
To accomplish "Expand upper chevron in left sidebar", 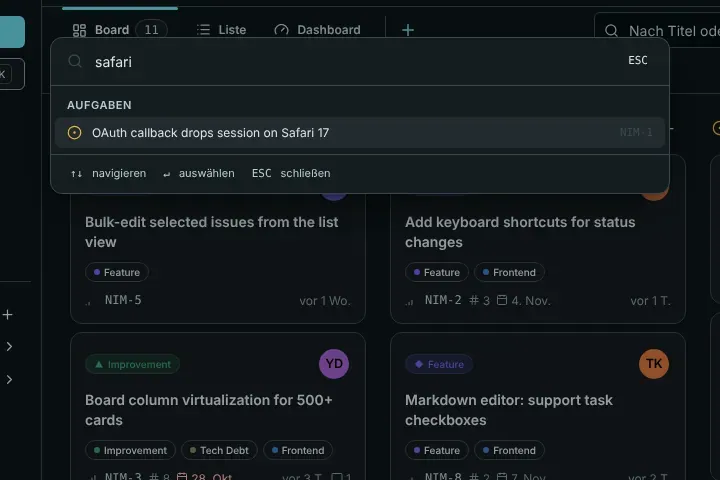I will click(9, 346).
